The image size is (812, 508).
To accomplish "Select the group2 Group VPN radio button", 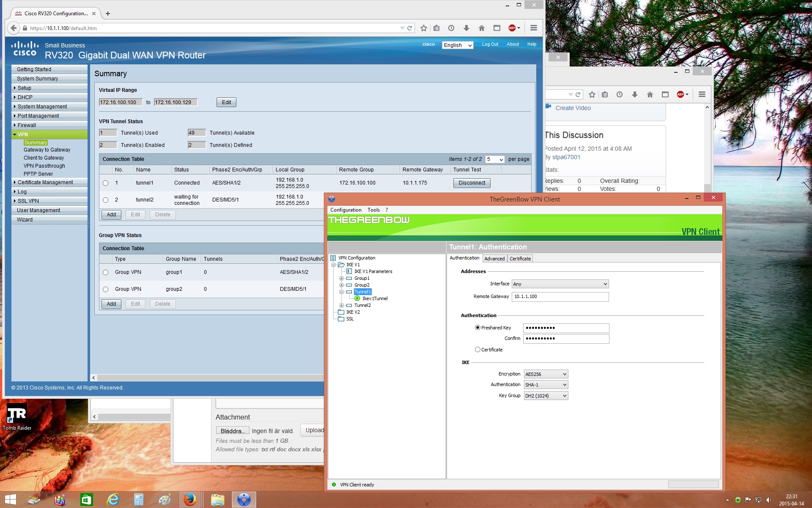I will click(x=105, y=289).
